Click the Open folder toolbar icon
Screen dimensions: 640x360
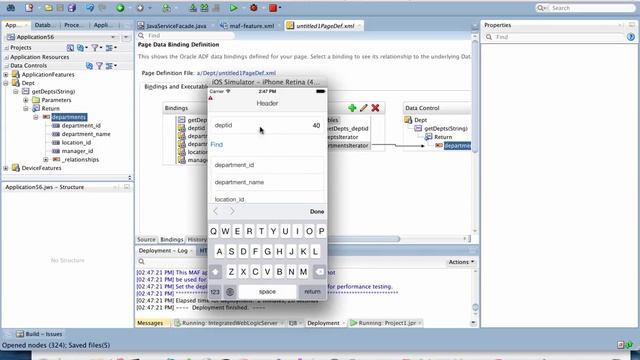coord(48,8)
